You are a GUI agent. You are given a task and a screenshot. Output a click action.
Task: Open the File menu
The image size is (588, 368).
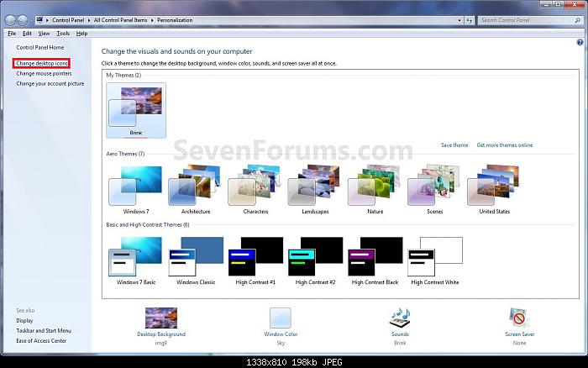click(12, 34)
